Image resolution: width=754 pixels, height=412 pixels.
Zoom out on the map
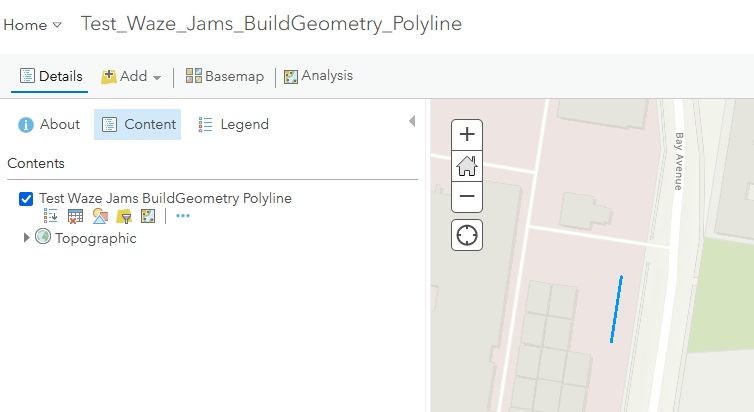[467, 197]
